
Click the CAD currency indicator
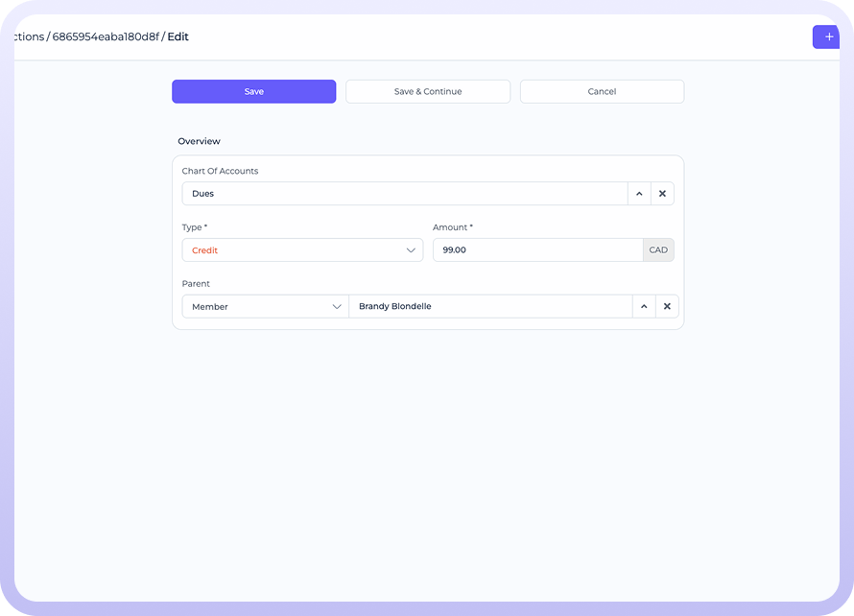click(658, 250)
